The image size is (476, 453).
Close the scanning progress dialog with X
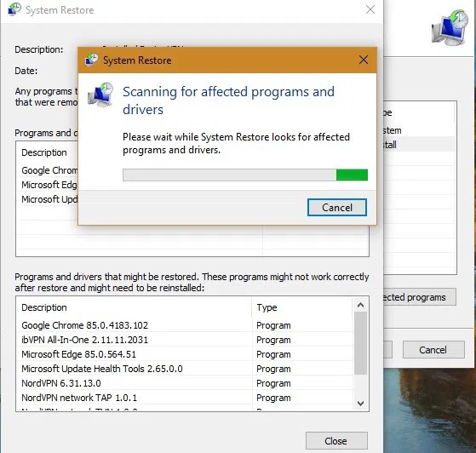point(364,60)
